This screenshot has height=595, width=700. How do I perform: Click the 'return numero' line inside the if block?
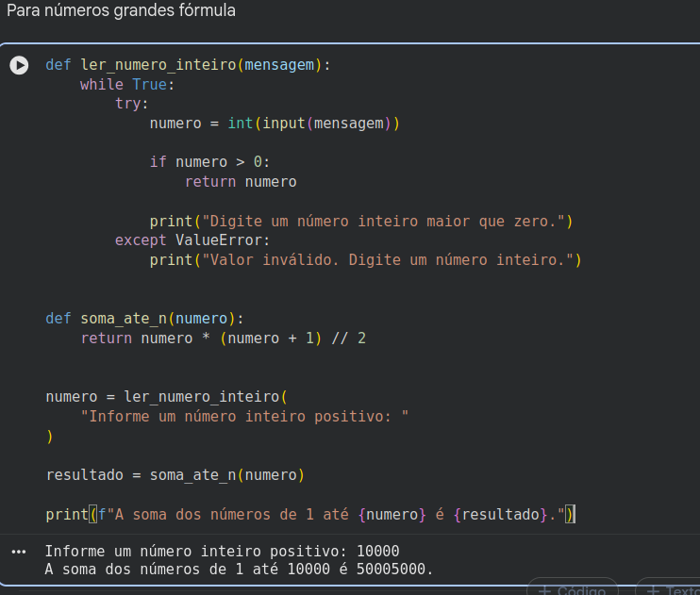(x=241, y=182)
